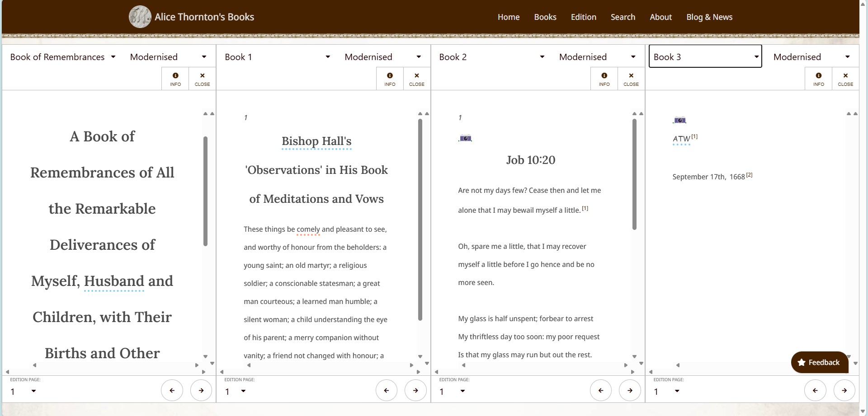Open edition page dropdown in Book 2 panel
The width and height of the screenshot is (868, 416).
tap(453, 392)
